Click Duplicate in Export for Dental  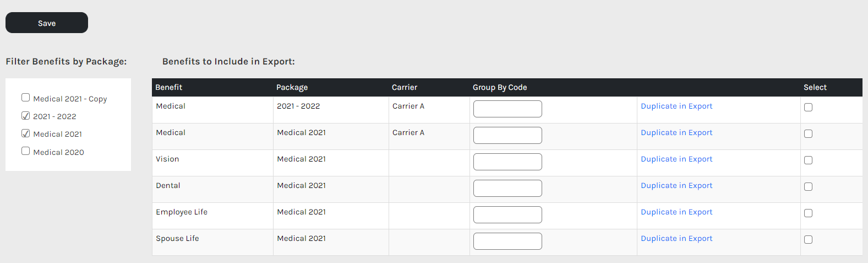[x=676, y=186]
